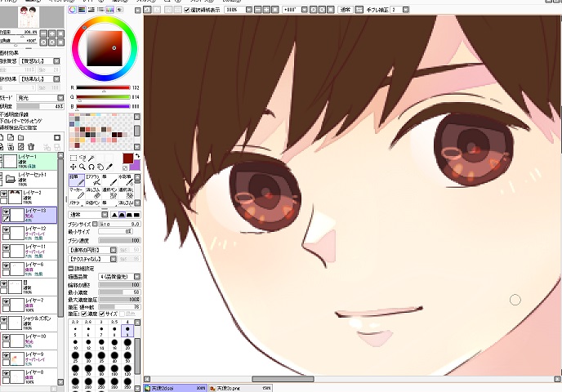Screen dimensions: 562x392
Task: Zoom in using navigator plus button
Action: (x=52, y=33)
